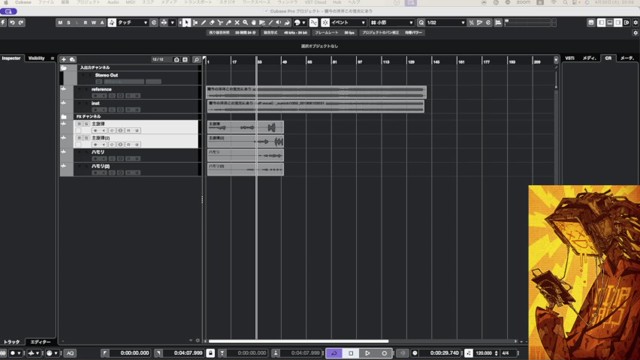Screen dimensions: 640x360
Task: Toggle the Auto-Scroll button
Action: (164, 22)
